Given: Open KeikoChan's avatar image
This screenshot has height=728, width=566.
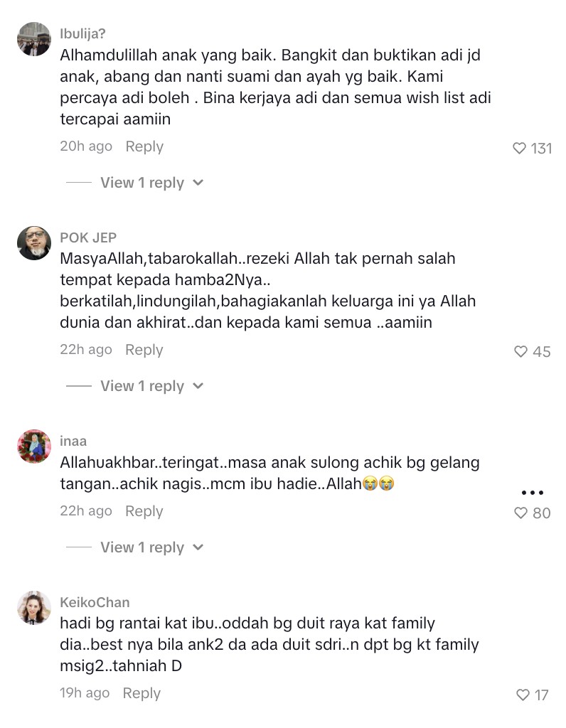Looking at the screenshot, I should pyautogui.click(x=34, y=608).
